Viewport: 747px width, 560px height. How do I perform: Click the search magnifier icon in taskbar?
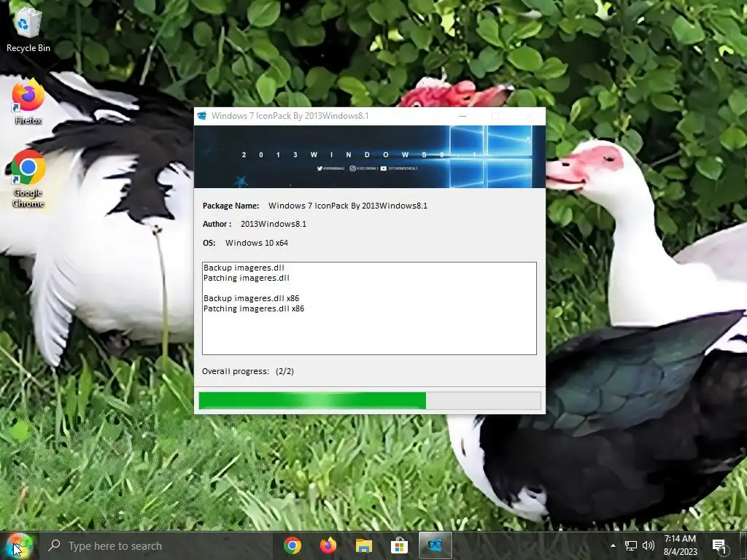(54, 545)
